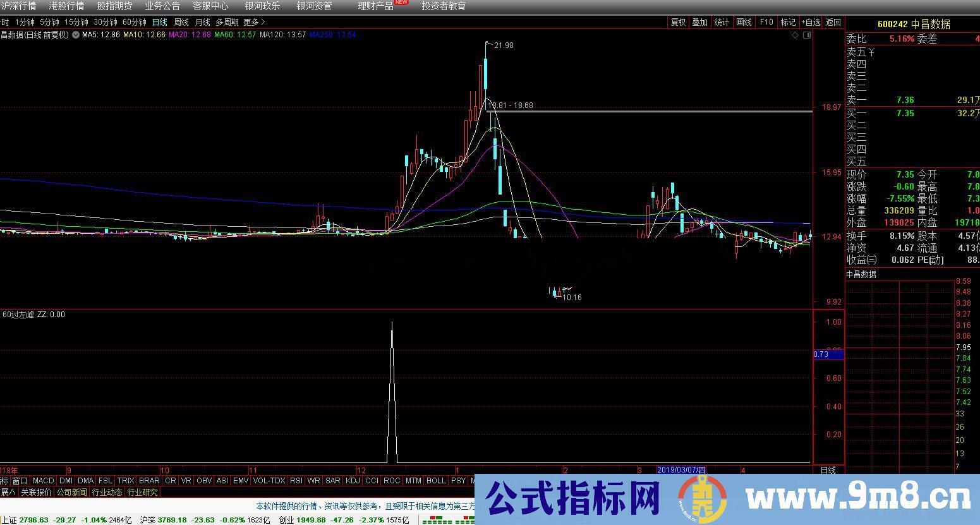This screenshot has width=980, height=525.
Task: Select the 30分钟 timeframe
Action: pyautogui.click(x=106, y=22)
